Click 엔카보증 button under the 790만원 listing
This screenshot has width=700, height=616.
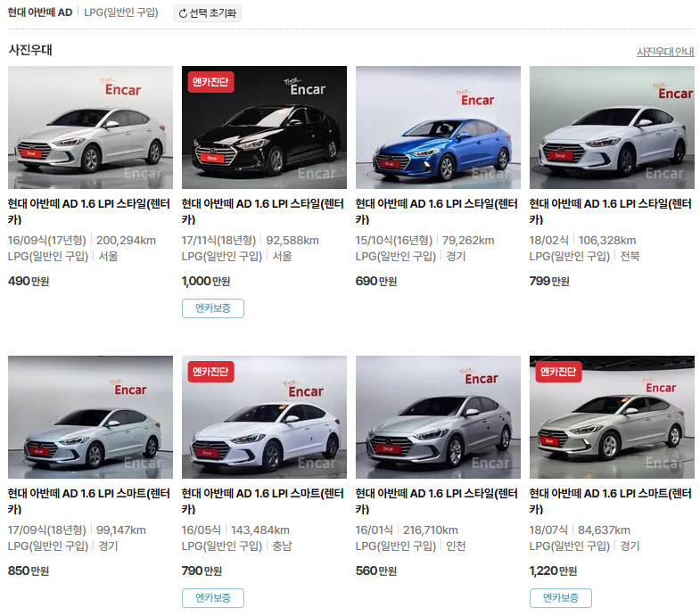pyautogui.click(x=213, y=598)
